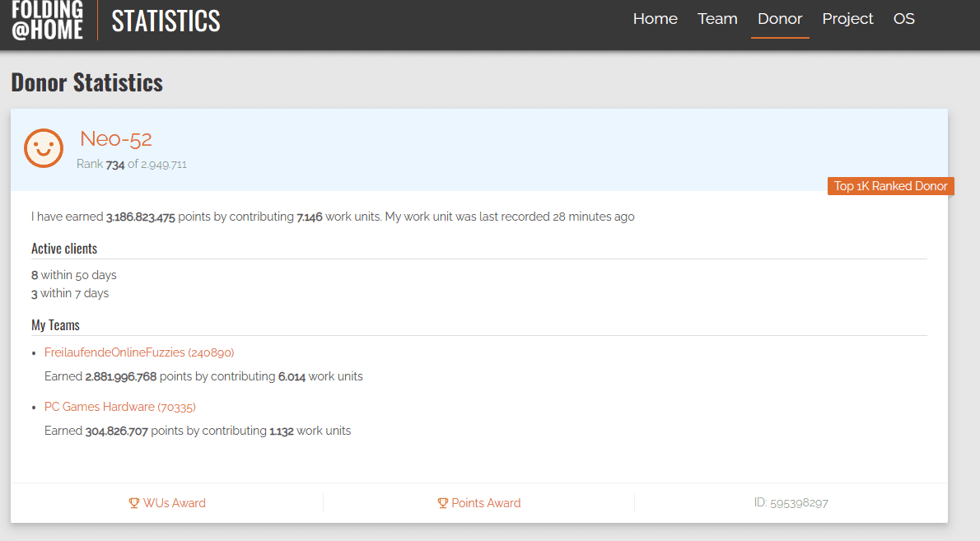Image resolution: width=980 pixels, height=541 pixels.
Task: Switch to the OS statistics page
Action: 903,19
